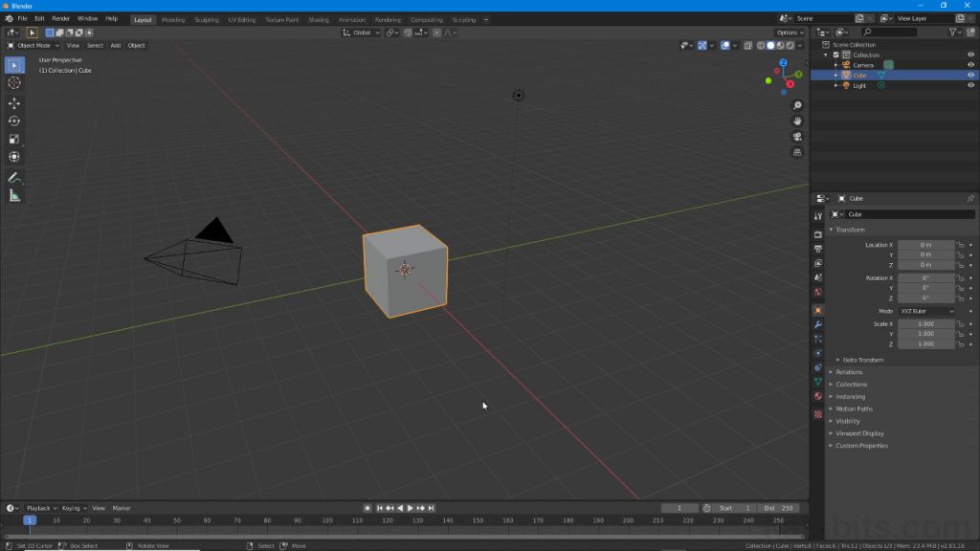Select the Rotate tool
The image size is (980, 551).
coord(13,122)
